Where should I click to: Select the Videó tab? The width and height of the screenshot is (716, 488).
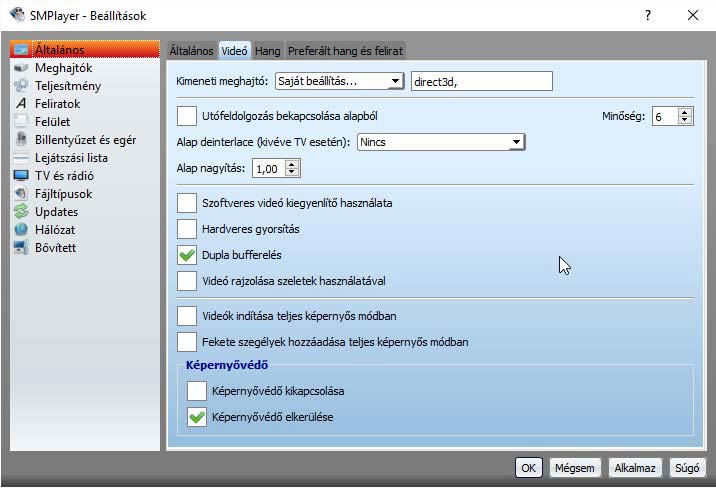click(234, 51)
